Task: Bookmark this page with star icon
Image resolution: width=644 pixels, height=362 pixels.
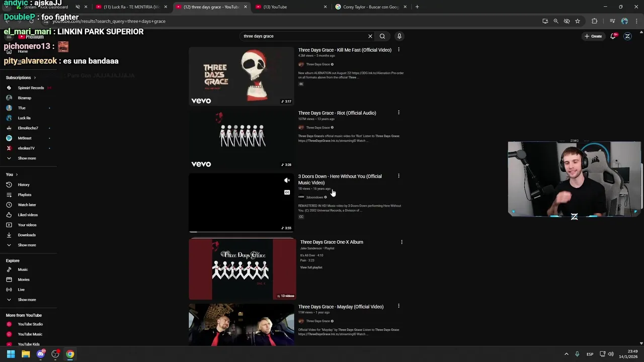Action: [578, 21]
